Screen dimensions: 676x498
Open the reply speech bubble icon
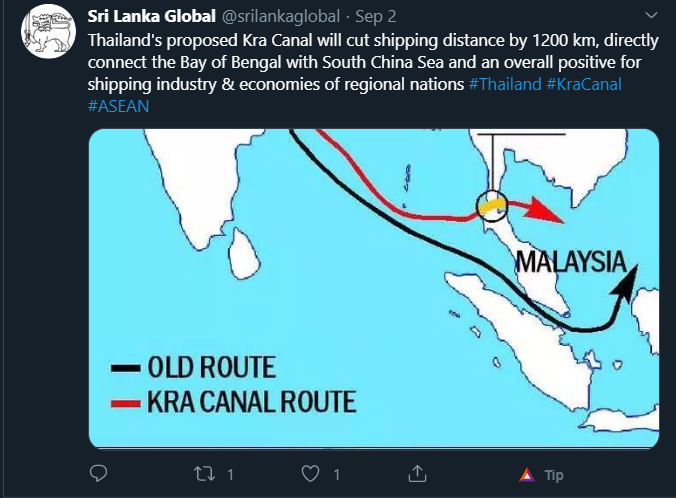tap(98, 473)
